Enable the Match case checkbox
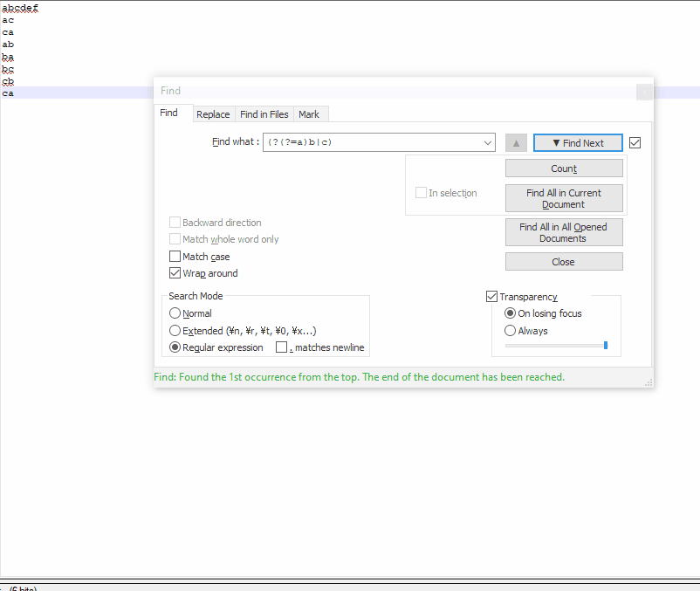Screen dimensions: 700x591 175,256
